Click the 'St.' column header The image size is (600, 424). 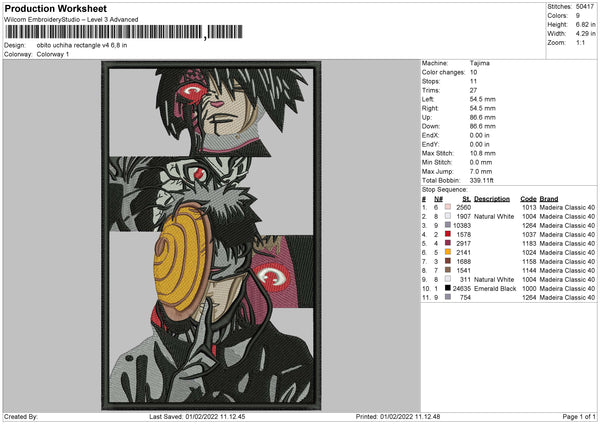tap(466, 199)
